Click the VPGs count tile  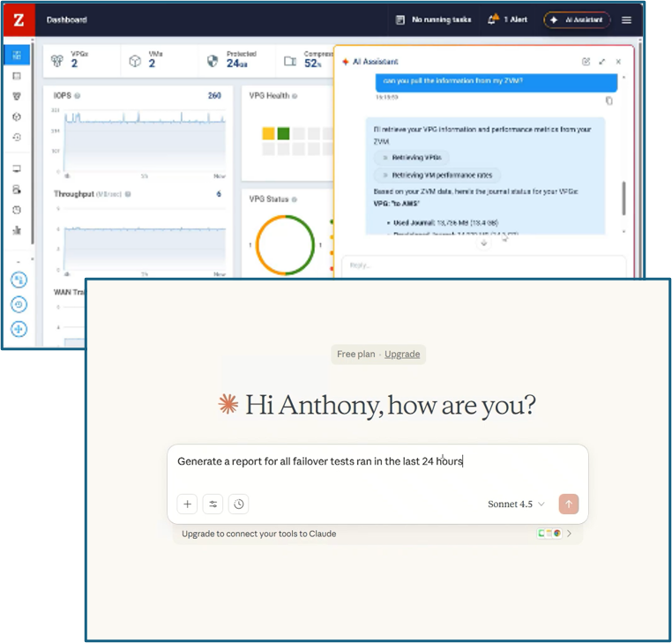(x=82, y=61)
